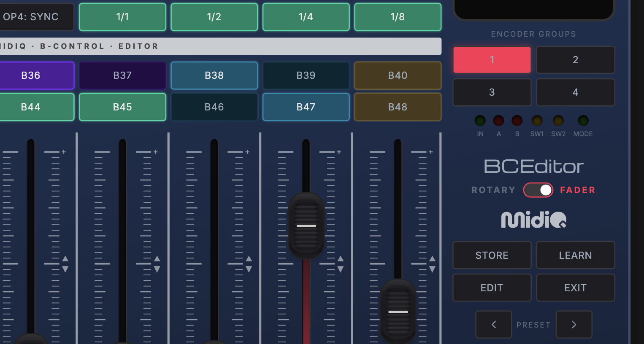Nudge the B45 fader up with its up triangle
This screenshot has width=644, height=344.
(x=157, y=259)
